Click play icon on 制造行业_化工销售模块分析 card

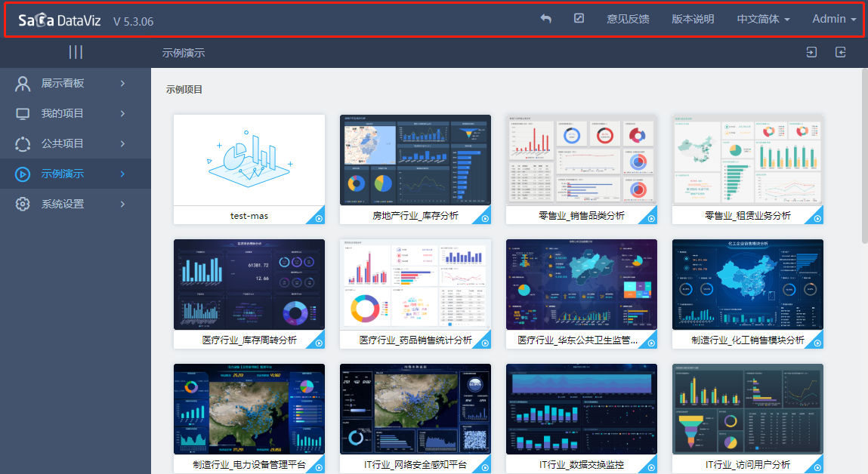click(817, 343)
